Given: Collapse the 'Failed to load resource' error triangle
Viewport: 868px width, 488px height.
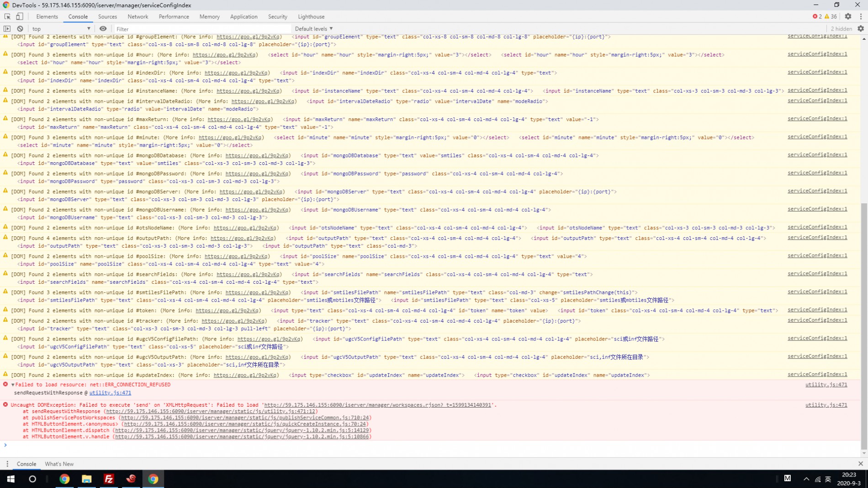Looking at the screenshot, I should pos(13,385).
